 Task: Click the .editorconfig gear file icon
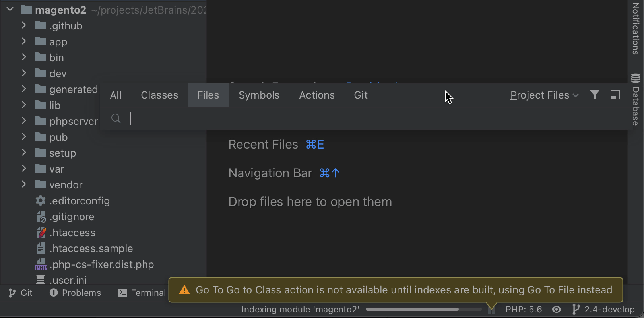pos(41,201)
